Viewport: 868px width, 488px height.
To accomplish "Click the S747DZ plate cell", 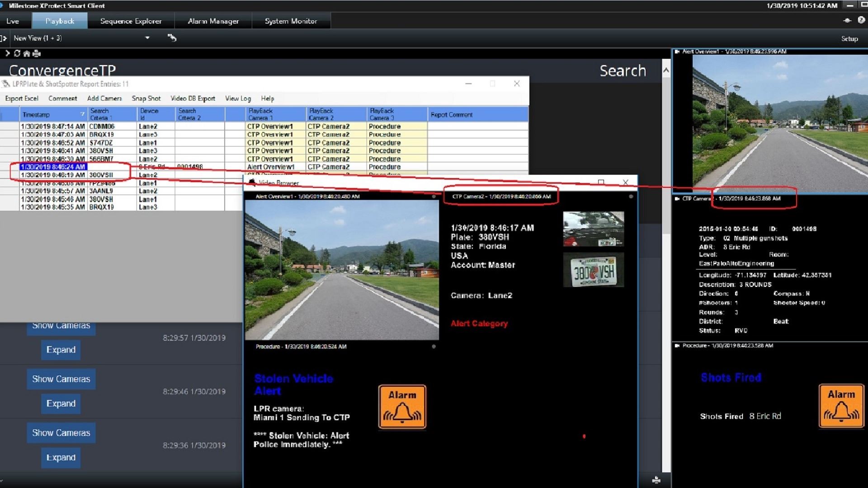I will (x=112, y=143).
